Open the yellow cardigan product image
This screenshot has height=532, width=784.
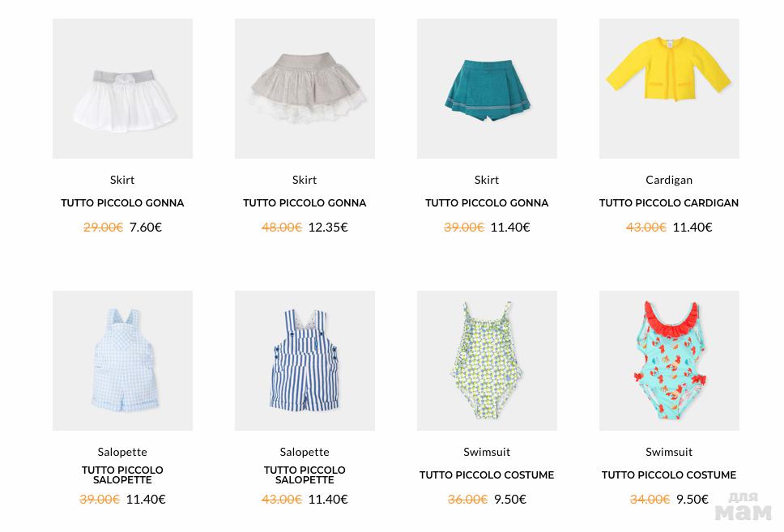point(669,88)
